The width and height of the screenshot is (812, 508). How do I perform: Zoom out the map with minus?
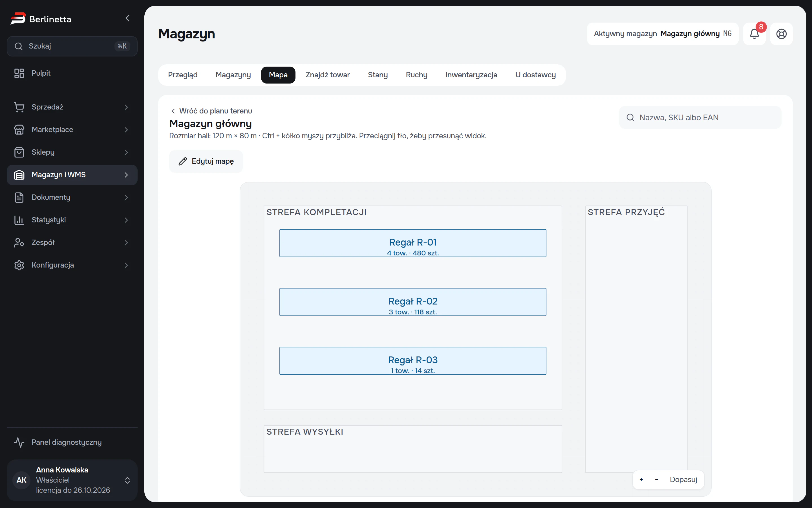pyautogui.click(x=657, y=479)
